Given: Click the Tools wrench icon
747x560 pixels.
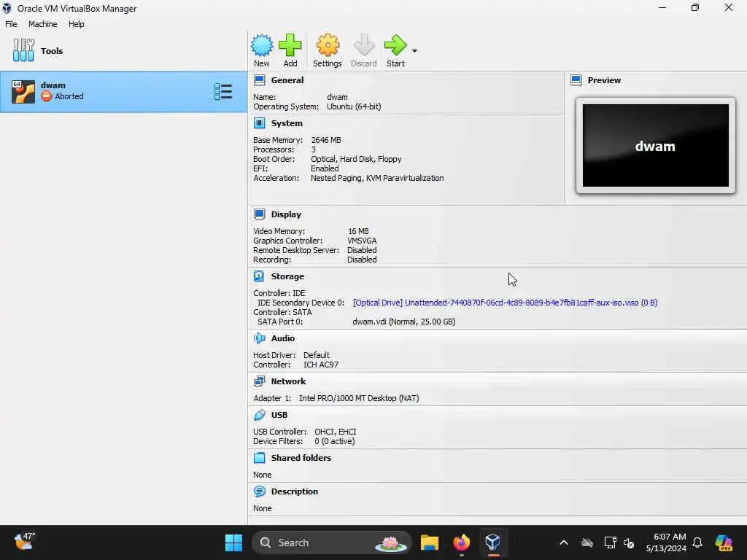Looking at the screenshot, I should [23, 50].
